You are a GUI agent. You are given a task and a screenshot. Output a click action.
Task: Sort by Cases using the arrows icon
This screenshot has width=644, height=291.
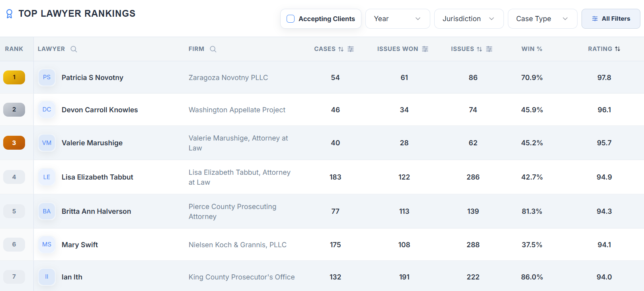pyautogui.click(x=341, y=49)
